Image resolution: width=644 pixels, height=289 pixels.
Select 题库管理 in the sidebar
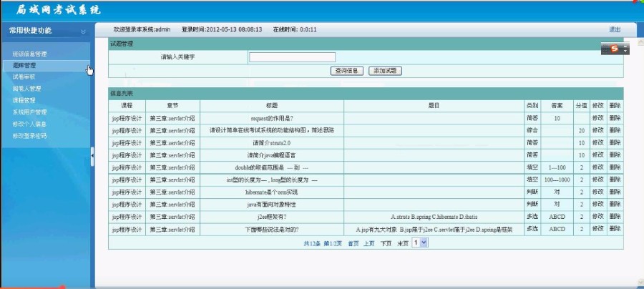24,65
